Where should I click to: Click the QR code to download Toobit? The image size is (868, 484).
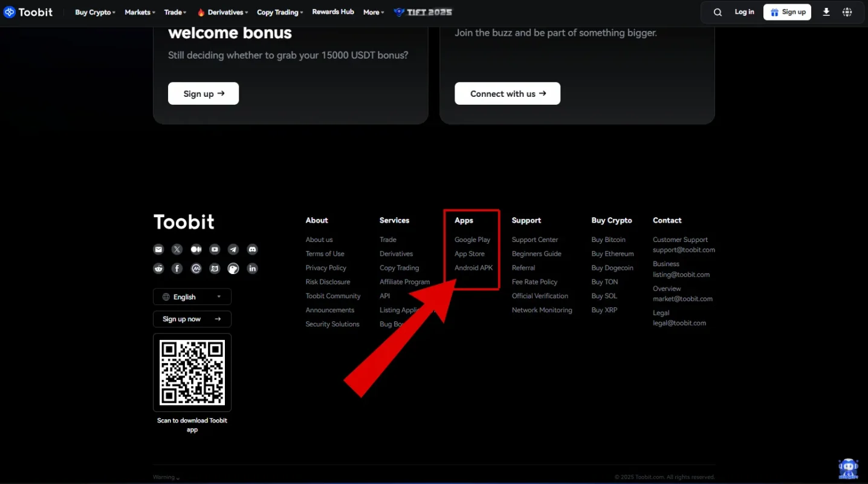coord(192,372)
